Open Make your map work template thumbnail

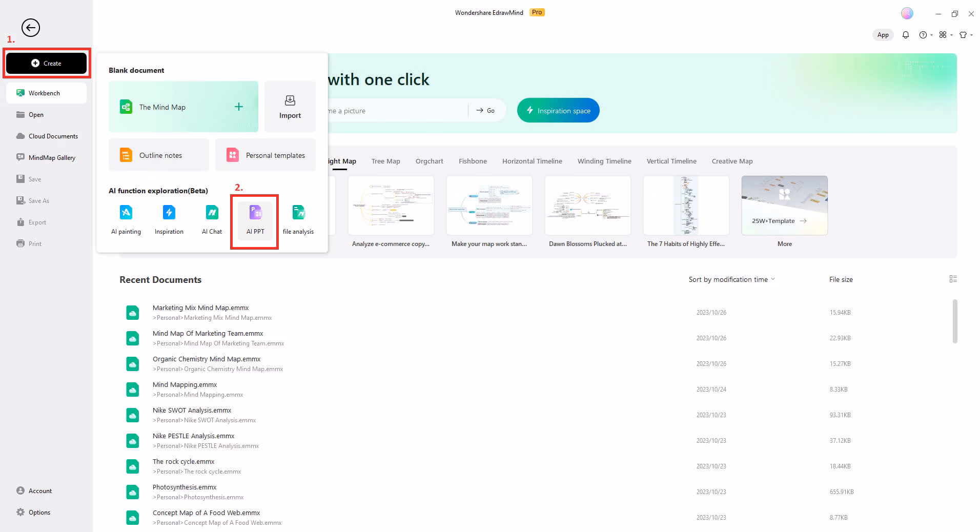coord(489,206)
